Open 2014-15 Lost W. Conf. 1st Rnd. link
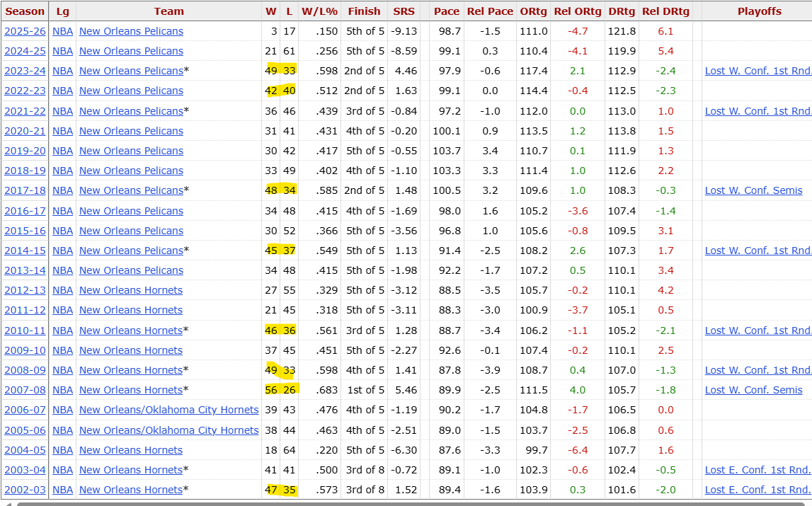This screenshot has width=812, height=506. [758, 250]
